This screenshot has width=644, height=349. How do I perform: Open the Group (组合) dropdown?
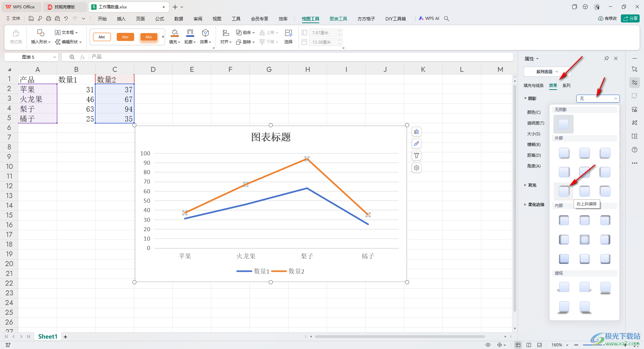click(246, 33)
